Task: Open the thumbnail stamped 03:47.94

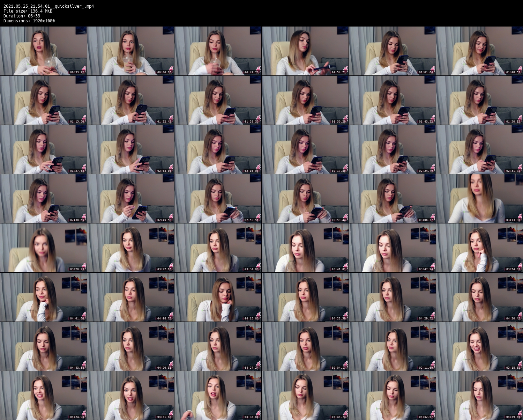Action: tap(392, 248)
